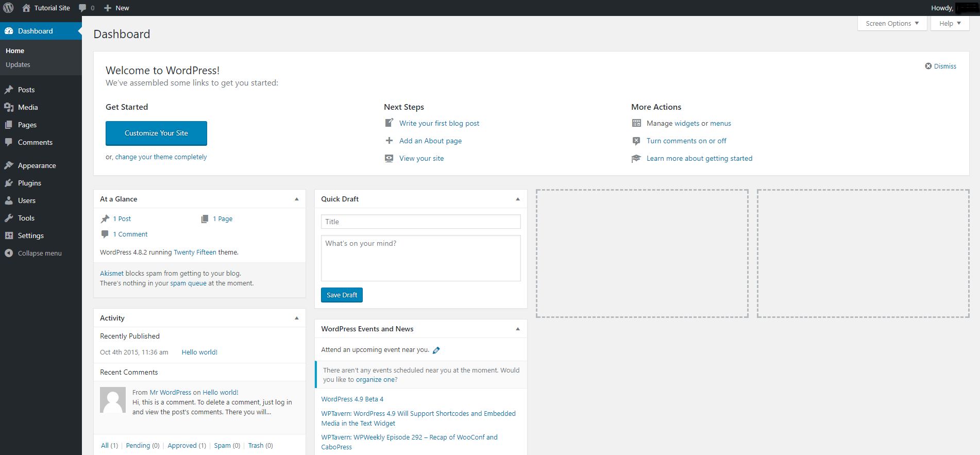Open the Help dropdown tab
This screenshot has width=980, height=455.
pyautogui.click(x=950, y=23)
